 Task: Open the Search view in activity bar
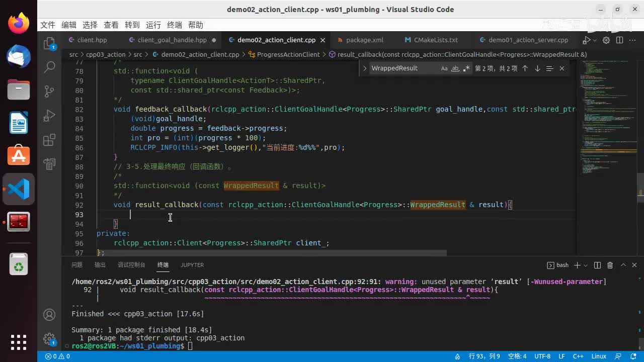(49, 67)
